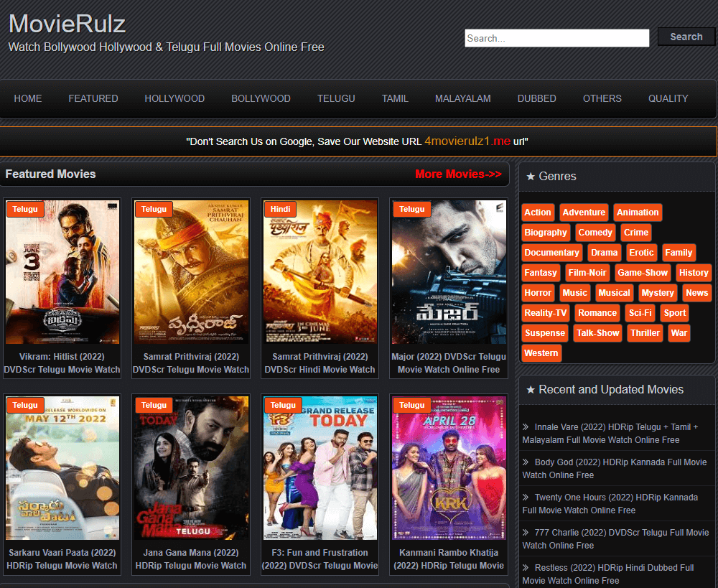Open the Vikram: Hitlist poster thumbnail
Image resolution: width=718 pixels, height=588 pixels.
62,271
